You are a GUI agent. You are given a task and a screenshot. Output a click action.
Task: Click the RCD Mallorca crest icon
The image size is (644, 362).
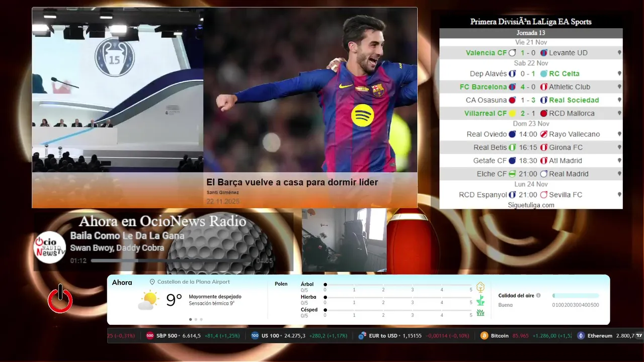[x=544, y=114]
